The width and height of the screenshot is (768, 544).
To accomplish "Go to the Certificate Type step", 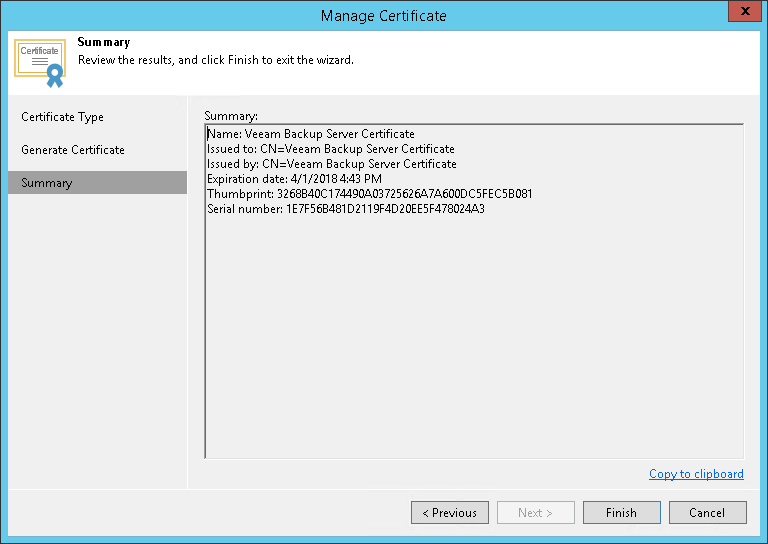I will [x=63, y=117].
